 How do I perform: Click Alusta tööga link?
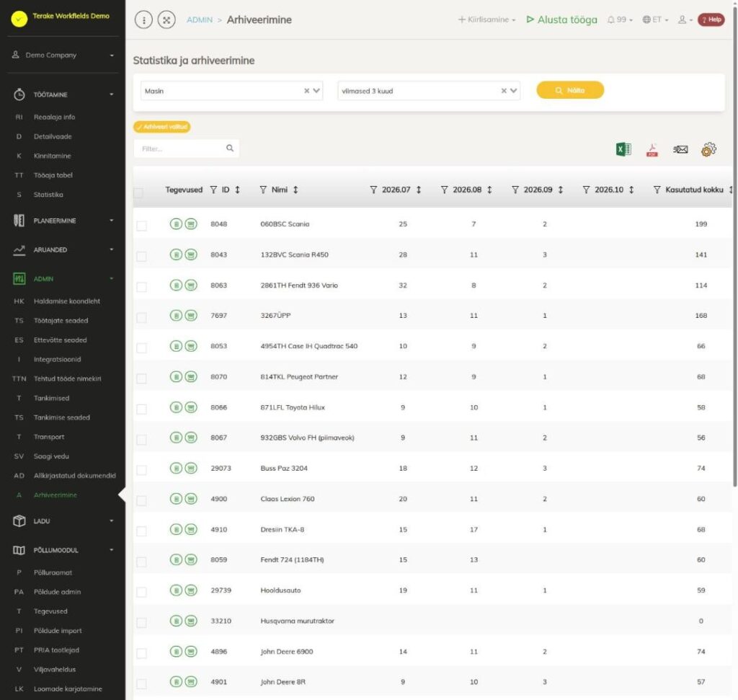[561, 19]
